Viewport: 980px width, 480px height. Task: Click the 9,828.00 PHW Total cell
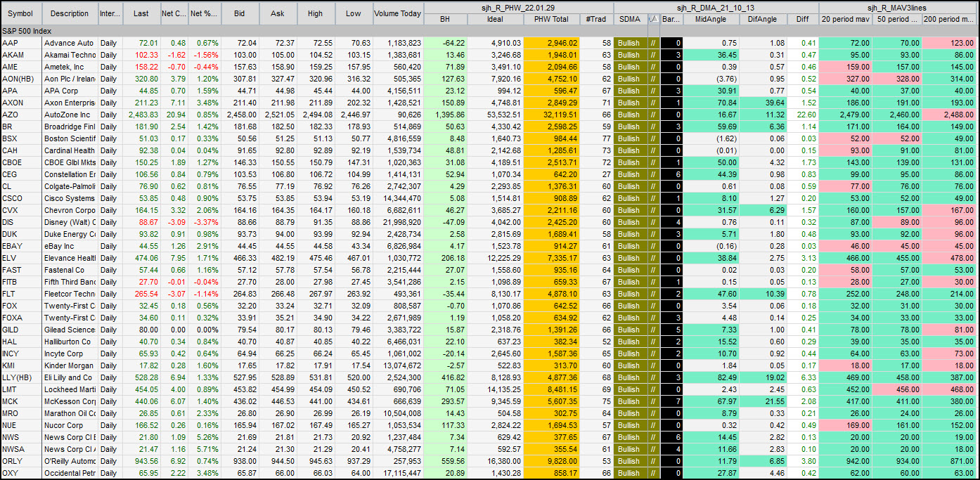pyautogui.click(x=551, y=462)
